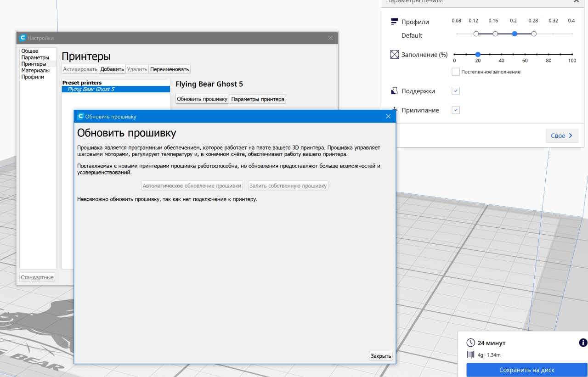
Task: Click the Поддержки support icon
Action: pyautogui.click(x=394, y=91)
